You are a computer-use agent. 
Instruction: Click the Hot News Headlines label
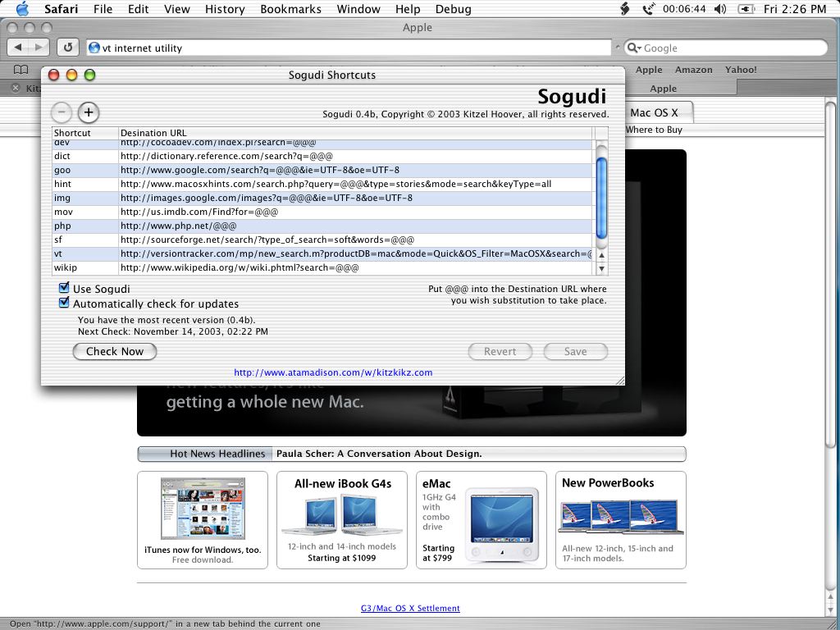click(217, 454)
